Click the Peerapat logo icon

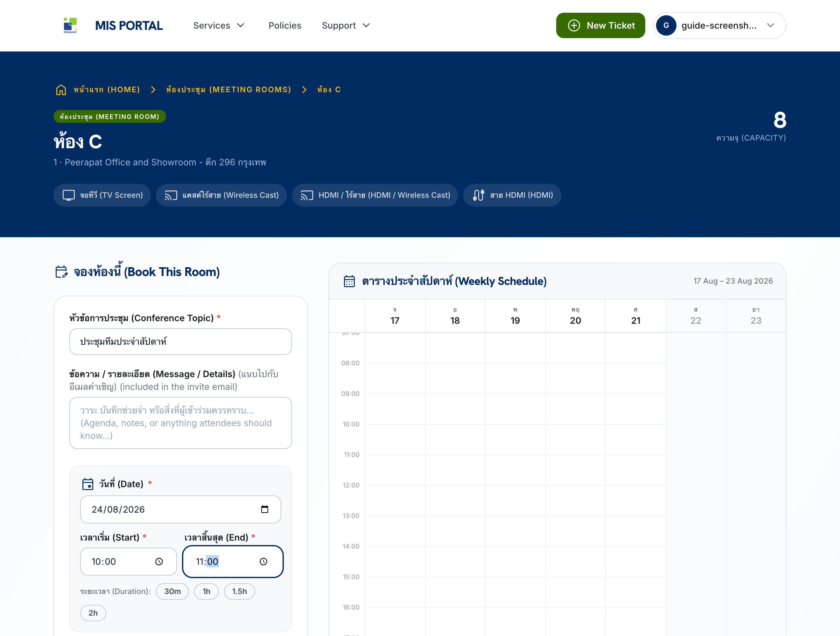click(70, 25)
